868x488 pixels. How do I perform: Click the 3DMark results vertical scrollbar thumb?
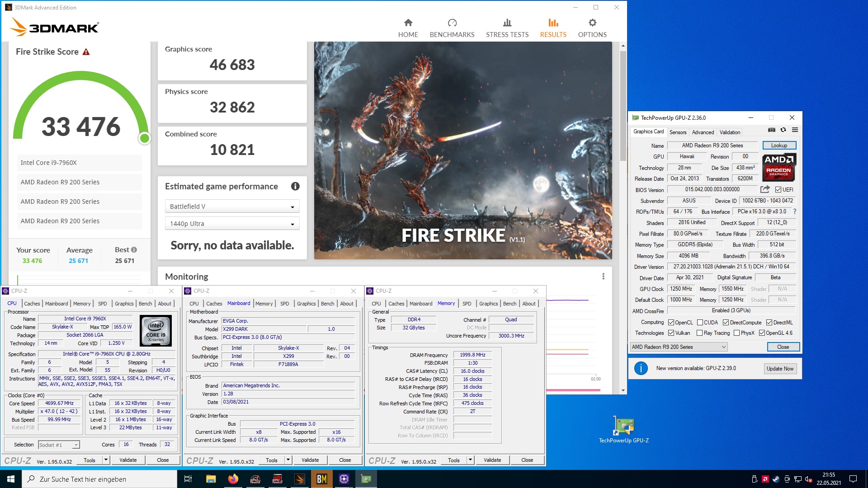tap(623, 106)
